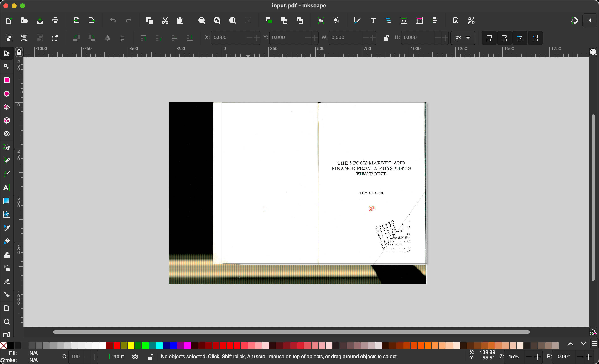
Task: Open the Align and Distribute dialog
Action: (x=435, y=20)
